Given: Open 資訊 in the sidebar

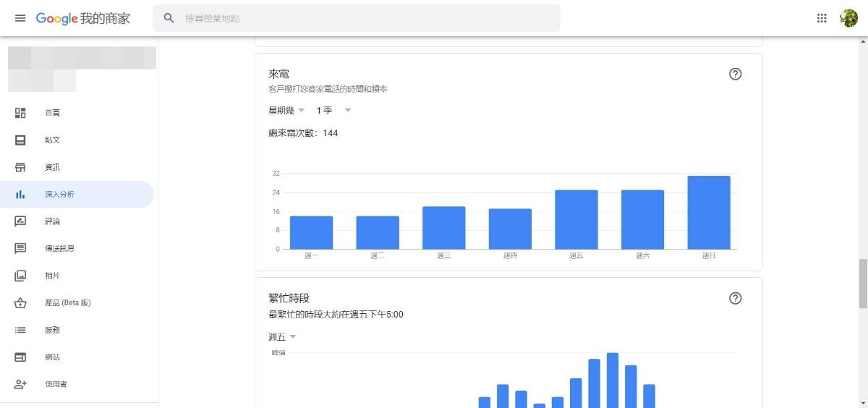Looking at the screenshot, I should [x=52, y=167].
